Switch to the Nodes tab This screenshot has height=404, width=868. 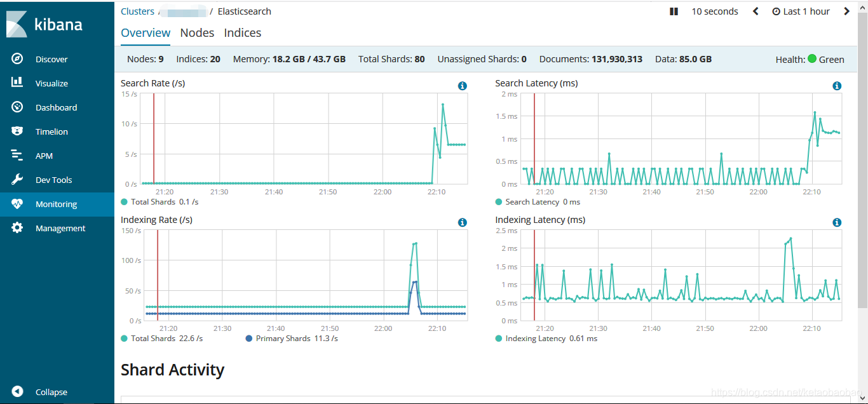coord(197,33)
